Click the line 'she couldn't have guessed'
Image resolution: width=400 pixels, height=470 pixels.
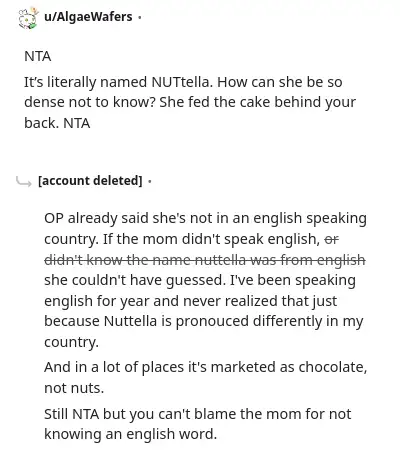tap(200, 280)
